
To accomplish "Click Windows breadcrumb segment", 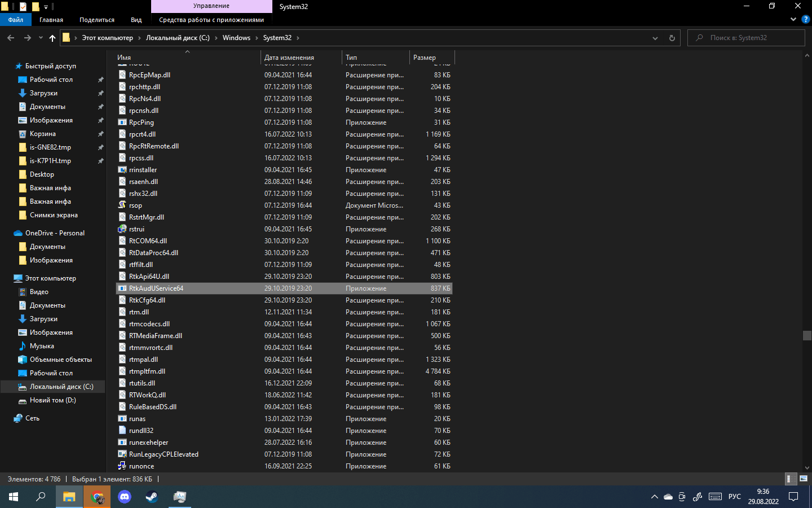I will click(x=236, y=38).
